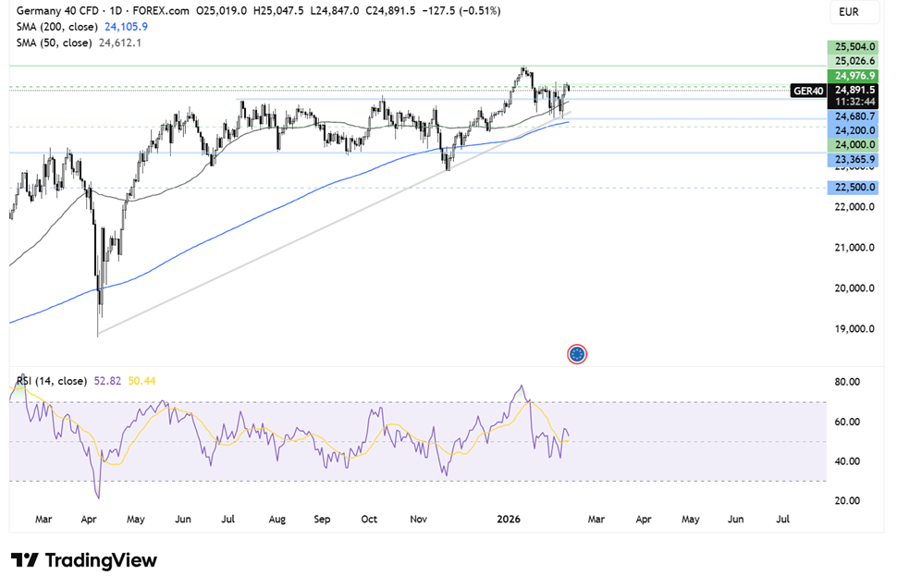
Task: Click the 21,000.0 price axis value
Action: click(854, 248)
